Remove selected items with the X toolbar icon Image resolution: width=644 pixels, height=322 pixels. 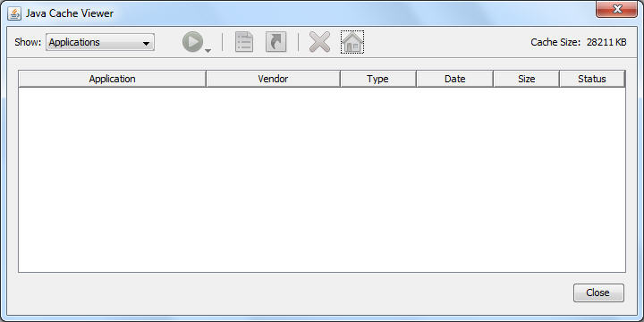pyautogui.click(x=319, y=42)
